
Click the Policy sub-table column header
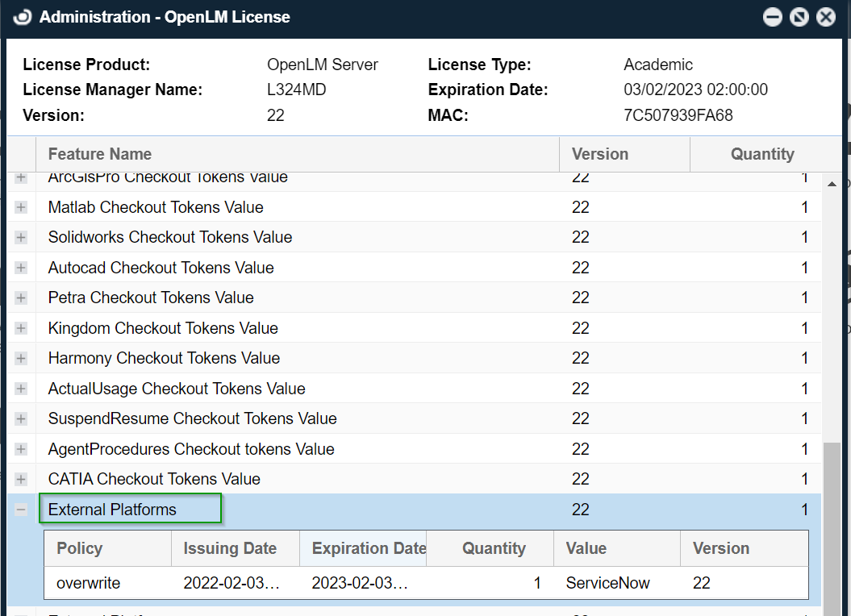[x=80, y=548]
